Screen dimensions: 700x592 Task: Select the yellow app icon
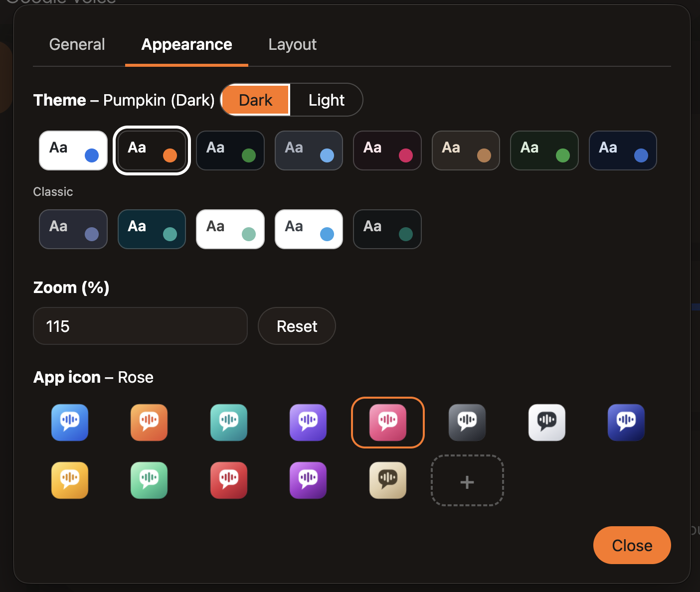click(x=70, y=480)
